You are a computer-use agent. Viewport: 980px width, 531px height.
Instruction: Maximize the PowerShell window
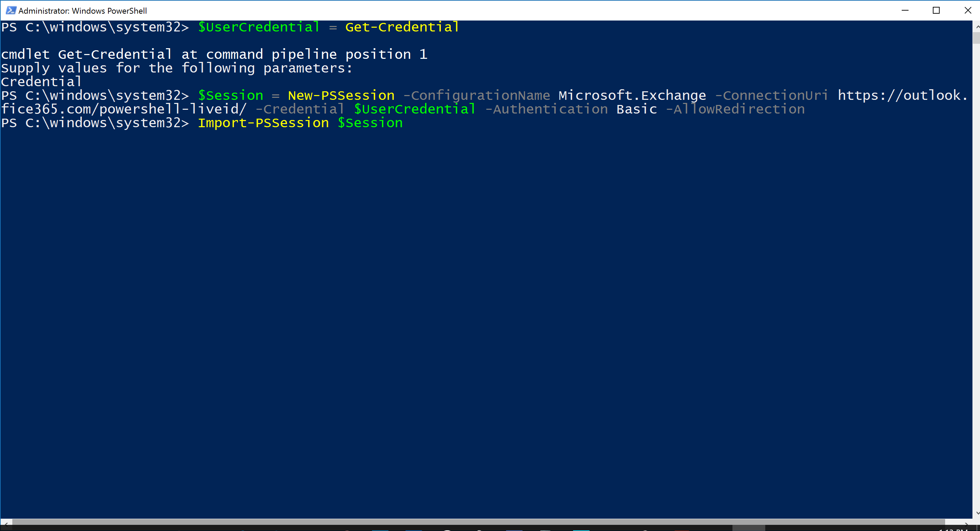pos(936,10)
